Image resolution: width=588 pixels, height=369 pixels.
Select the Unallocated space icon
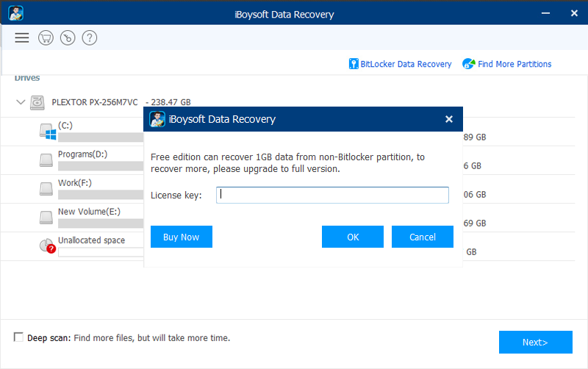tap(48, 246)
